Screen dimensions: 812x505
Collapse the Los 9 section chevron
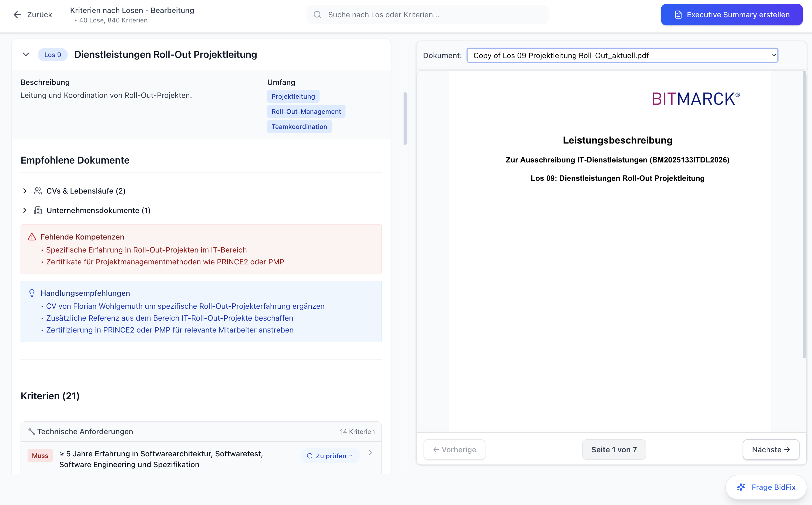[26, 54]
